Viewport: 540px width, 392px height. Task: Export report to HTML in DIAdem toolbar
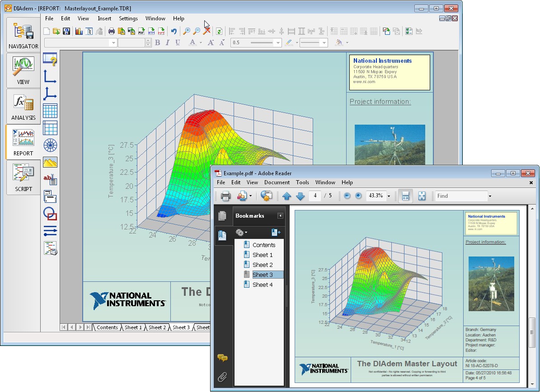(151, 31)
